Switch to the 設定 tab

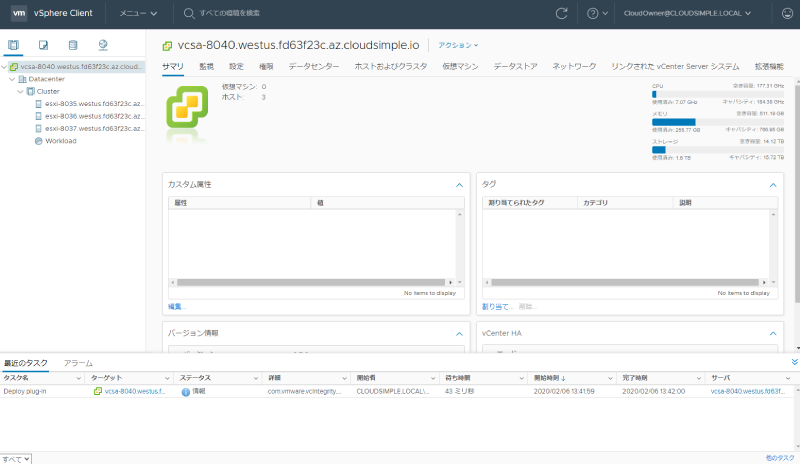(x=236, y=66)
